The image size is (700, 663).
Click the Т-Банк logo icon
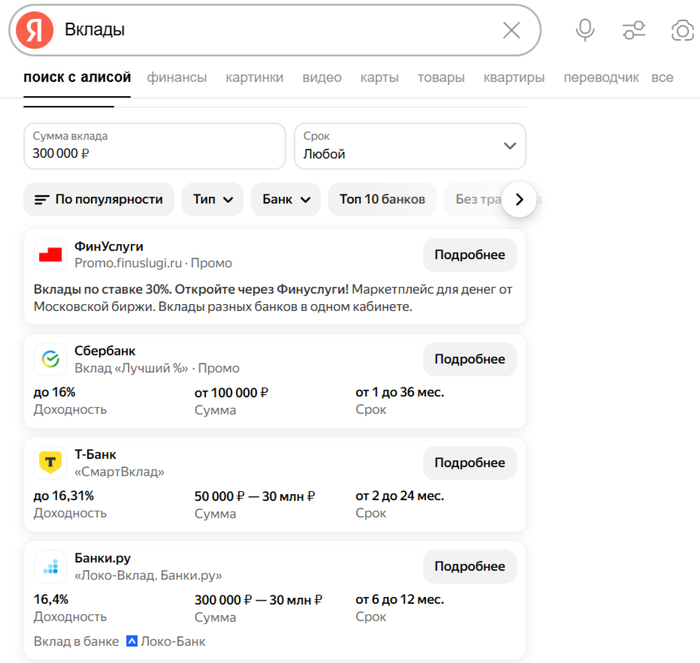50,463
